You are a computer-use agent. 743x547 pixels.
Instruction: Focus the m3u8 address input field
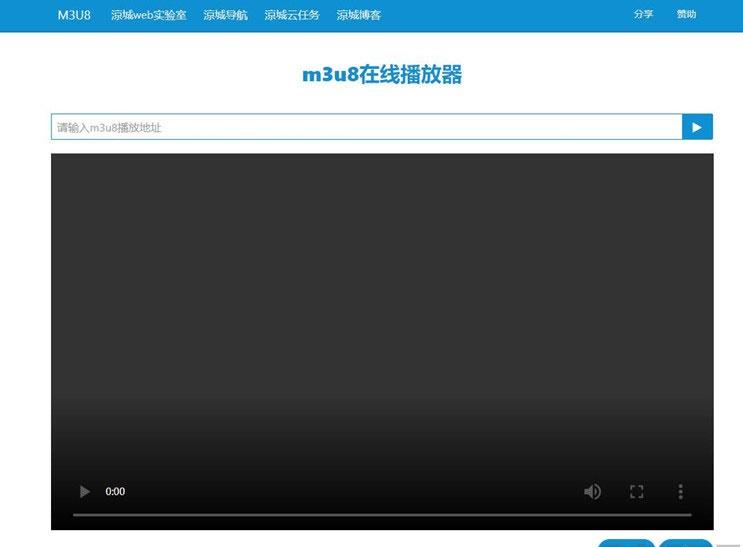(x=366, y=127)
